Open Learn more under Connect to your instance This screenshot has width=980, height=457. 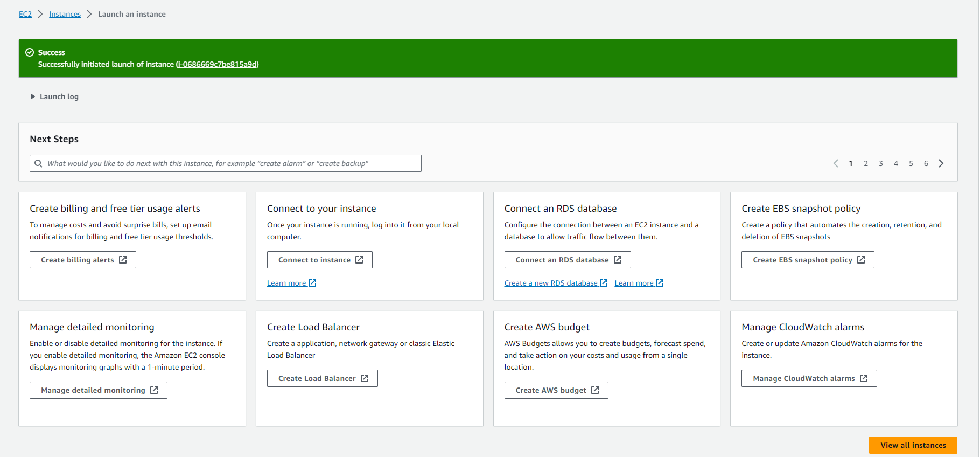pos(292,283)
